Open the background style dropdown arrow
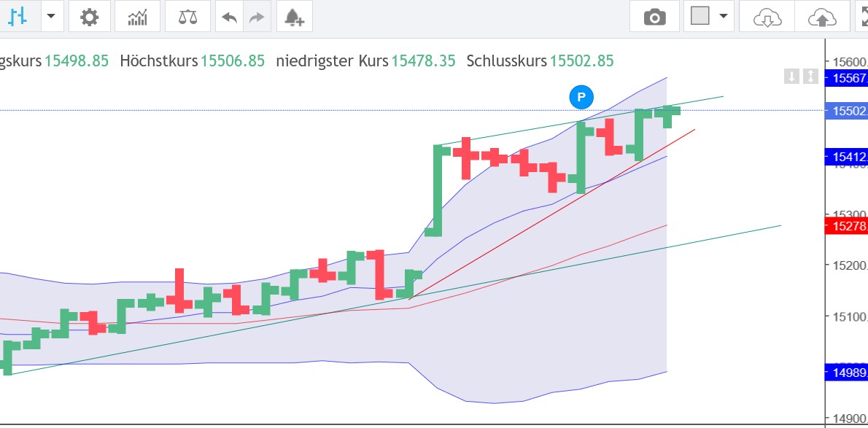The width and height of the screenshot is (868, 428). [722, 16]
